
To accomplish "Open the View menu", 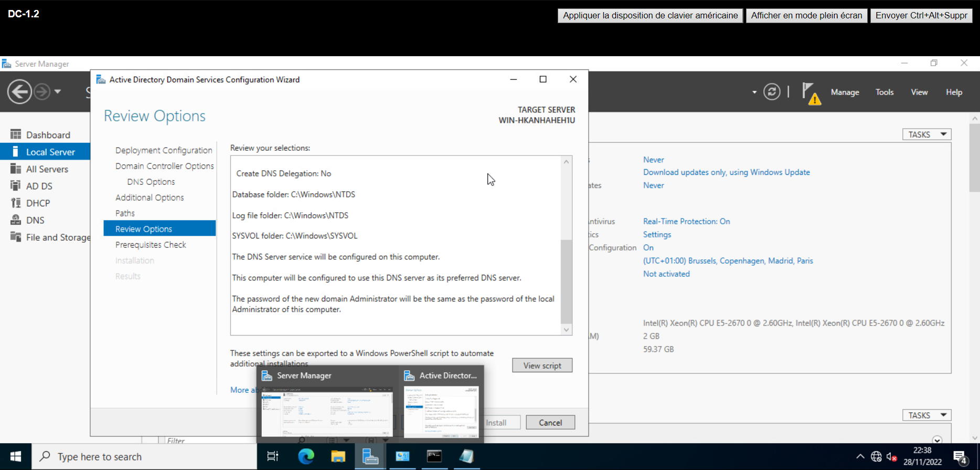I will (919, 92).
